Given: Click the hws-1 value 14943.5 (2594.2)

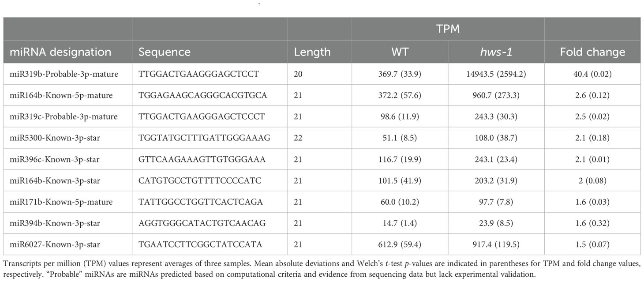Looking at the screenshot, I should click(496, 74).
